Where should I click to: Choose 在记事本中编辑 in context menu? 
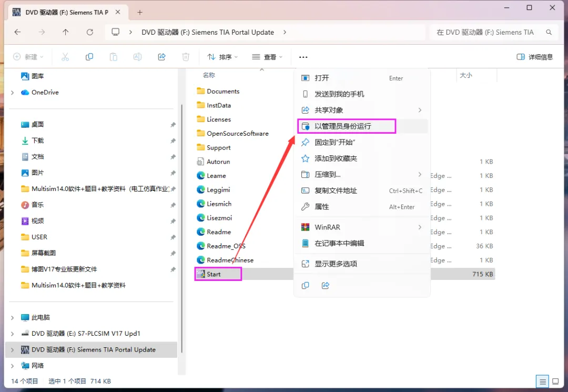[x=362, y=243]
